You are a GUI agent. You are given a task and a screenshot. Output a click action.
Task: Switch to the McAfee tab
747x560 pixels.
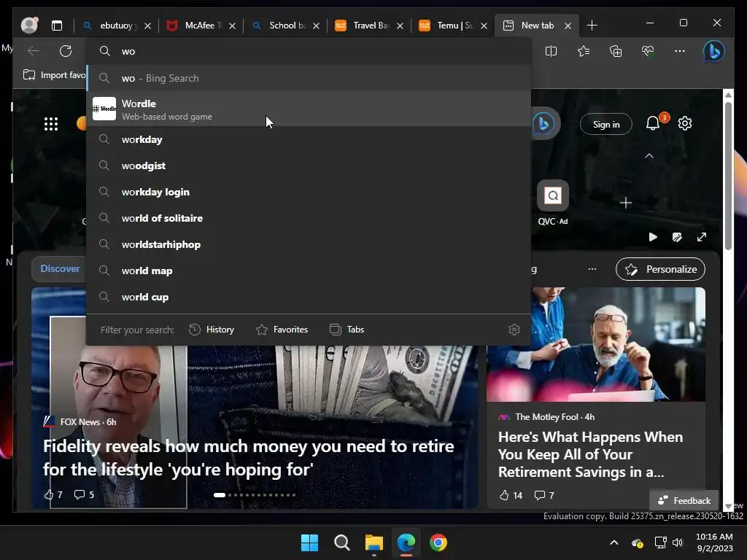pos(194,26)
